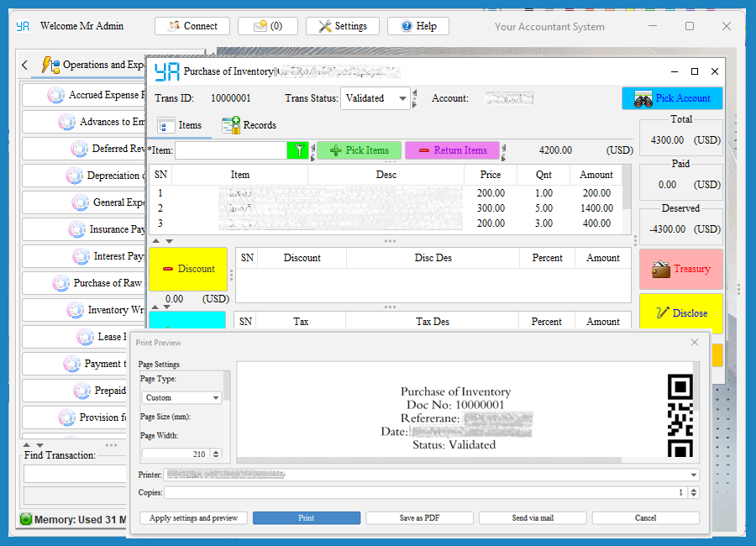Switch to the Records tab

coord(249,125)
